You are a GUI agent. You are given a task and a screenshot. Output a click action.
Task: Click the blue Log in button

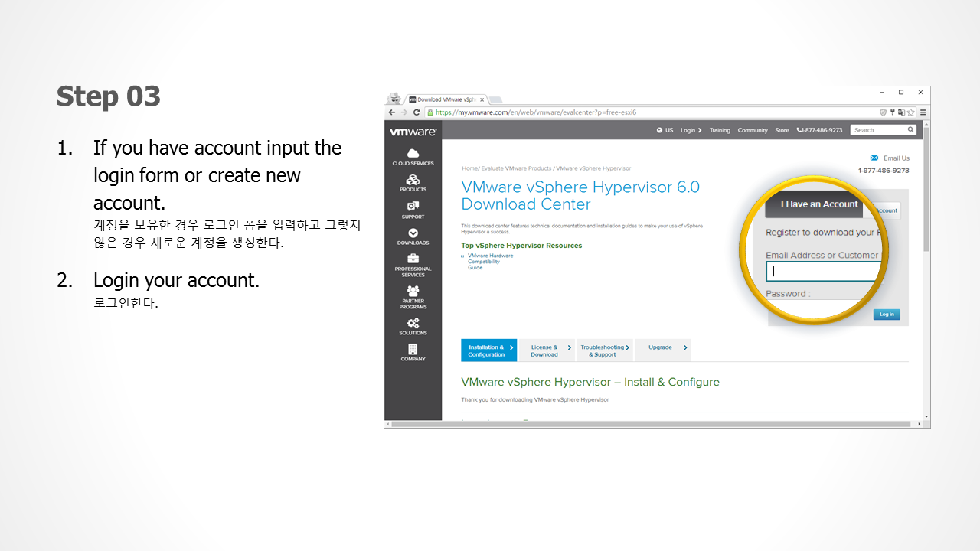click(887, 315)
